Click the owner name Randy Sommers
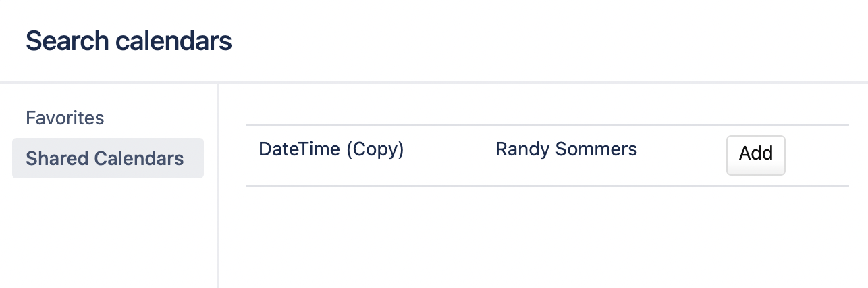 [x=566, y=149]
